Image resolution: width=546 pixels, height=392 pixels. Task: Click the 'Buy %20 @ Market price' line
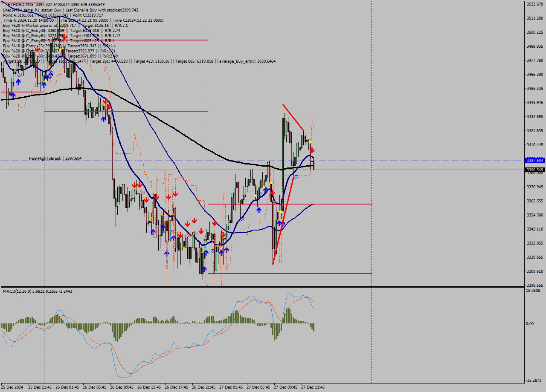coord(65,25)
